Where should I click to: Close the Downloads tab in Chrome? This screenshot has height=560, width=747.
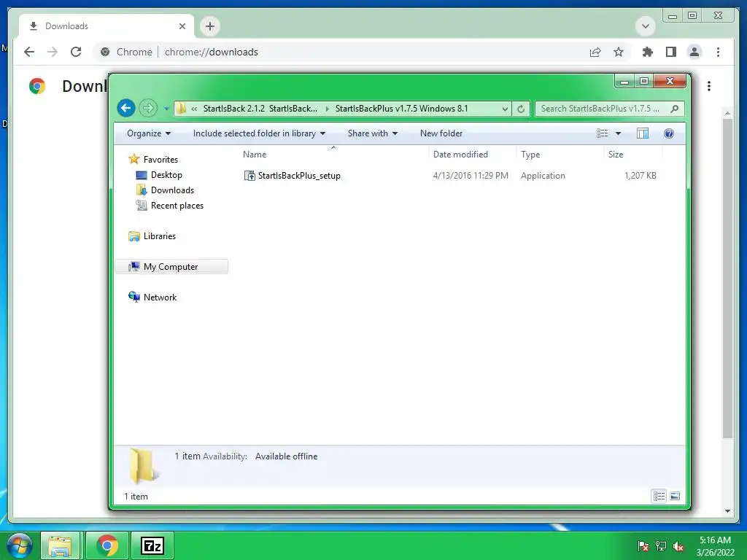pyautogui.click(x=182, y=26)
